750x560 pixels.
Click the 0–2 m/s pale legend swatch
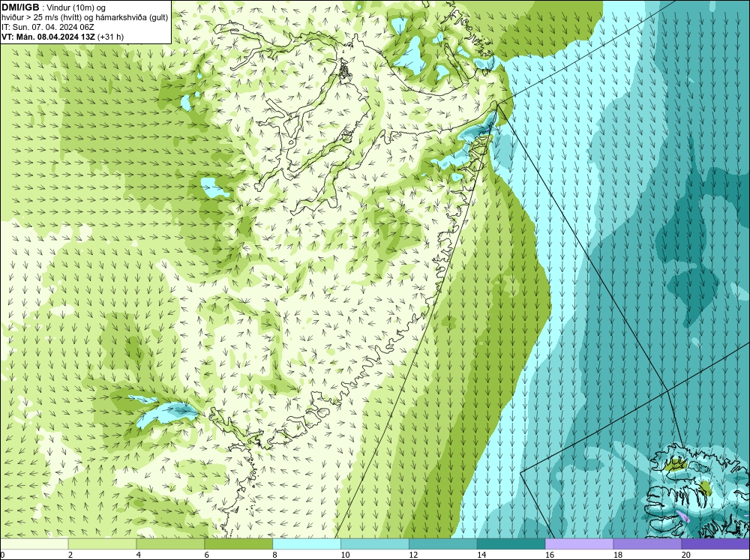click(34, 544)
